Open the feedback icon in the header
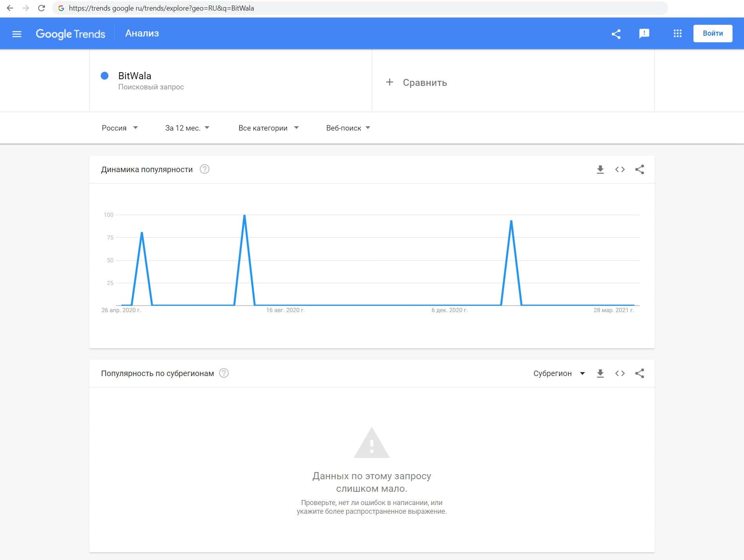The height and width of the screenshot is (560, 744). coord(644,34)
